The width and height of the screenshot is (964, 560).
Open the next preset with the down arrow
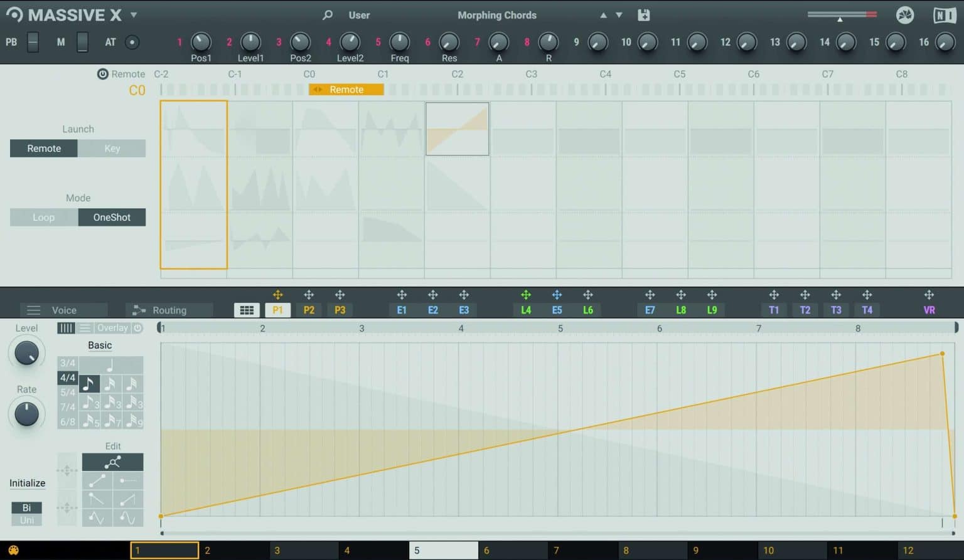618,14
